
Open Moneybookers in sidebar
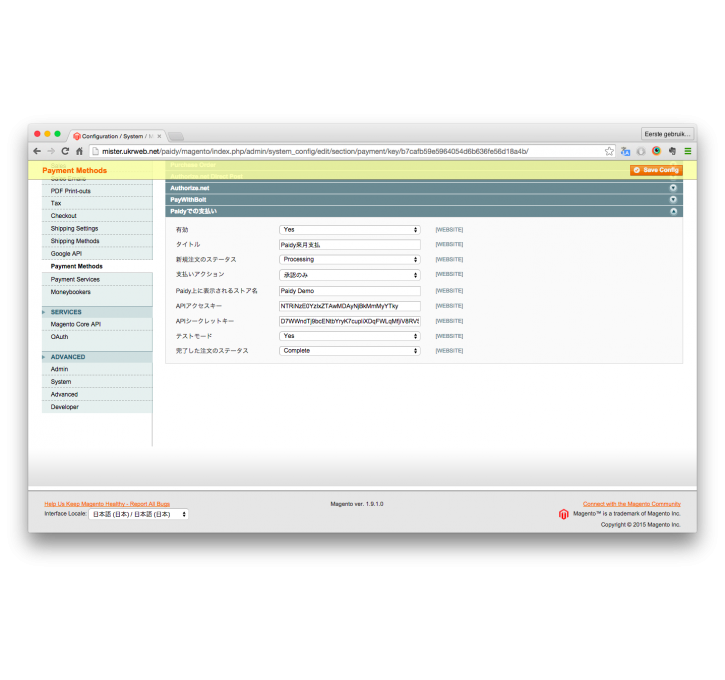[x=97, y=292]
